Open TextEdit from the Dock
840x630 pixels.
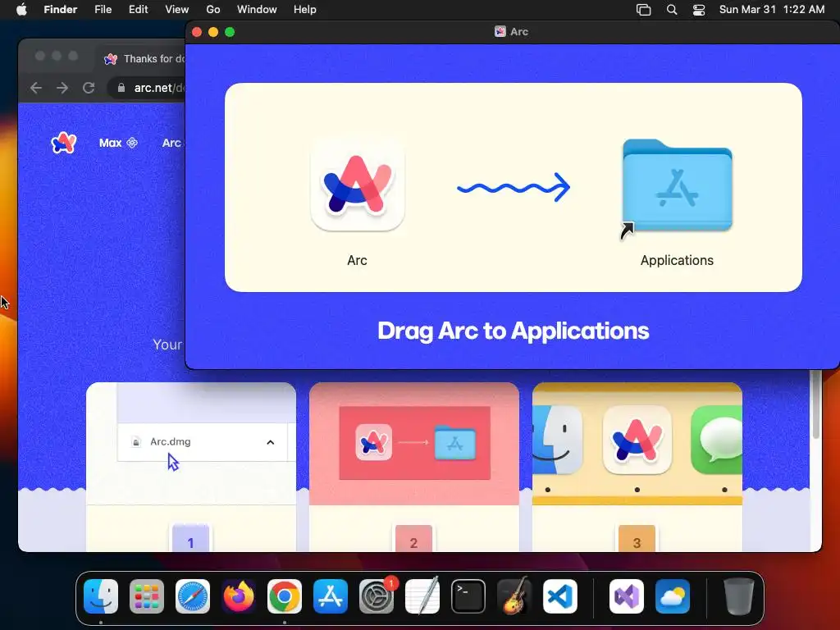[x=422, y=596]
